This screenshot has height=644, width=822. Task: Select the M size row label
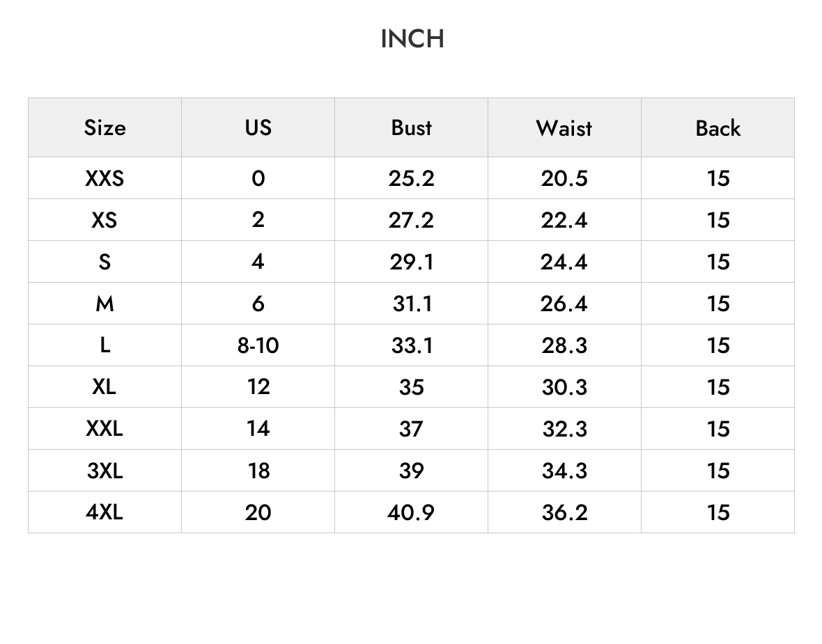pyautogui.click(x=105, y=304)
